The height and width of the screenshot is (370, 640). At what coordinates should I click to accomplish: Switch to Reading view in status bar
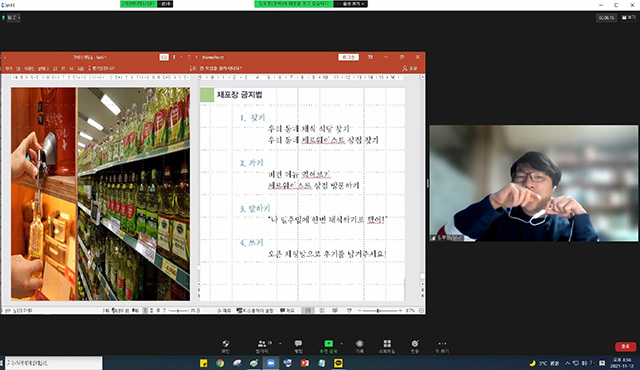pos(335,310)
